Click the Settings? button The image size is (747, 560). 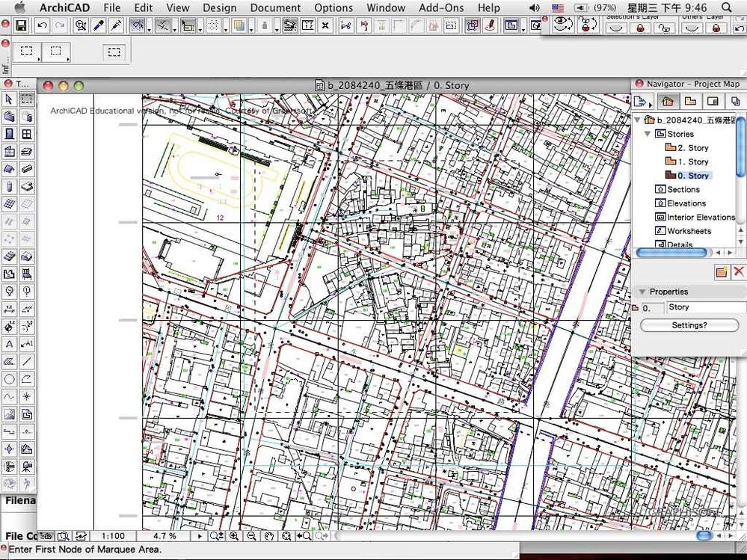pyautogui.click(x=689, y=325)
